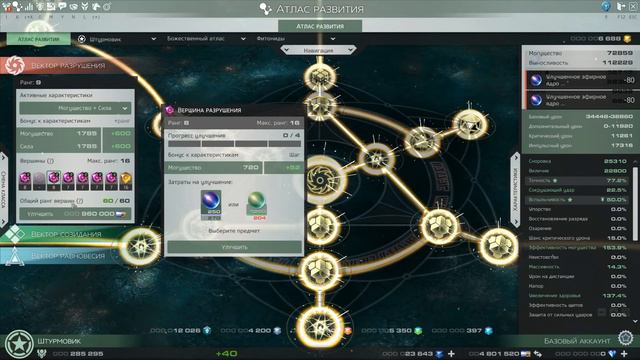Click the Точность 77.2% stat row
Image resolution: width=640 pixels, height=360 pixels.
point(578,180)
